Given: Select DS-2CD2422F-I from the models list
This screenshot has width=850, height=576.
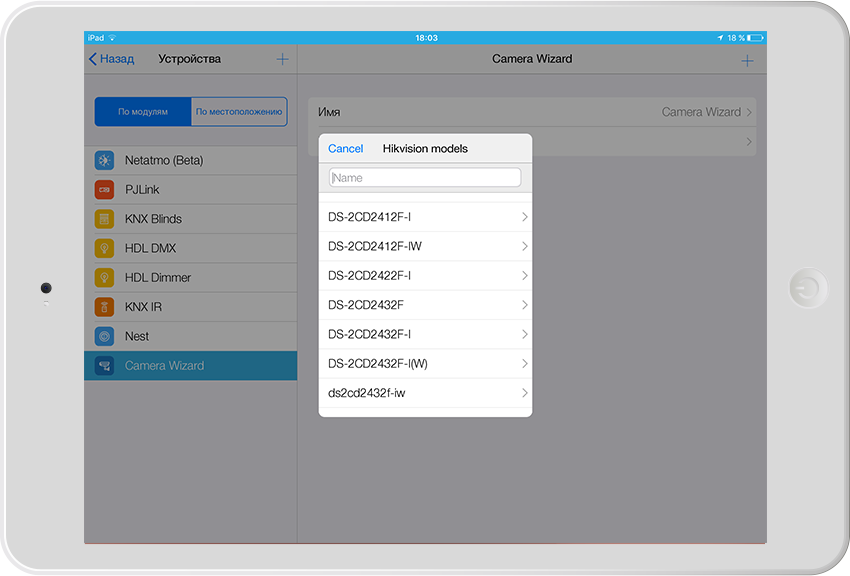Looking at the screenshot, I should pyautogui.click(x=425, y=276).
